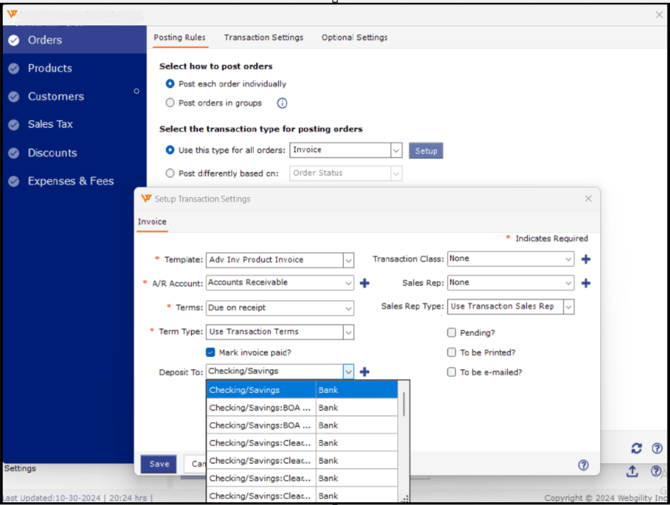Image resolution: width=670 pixels, height=505 pixels.
Task: Open the Terms dropdown
Action: pyautogui.click(x=348, y=308)
